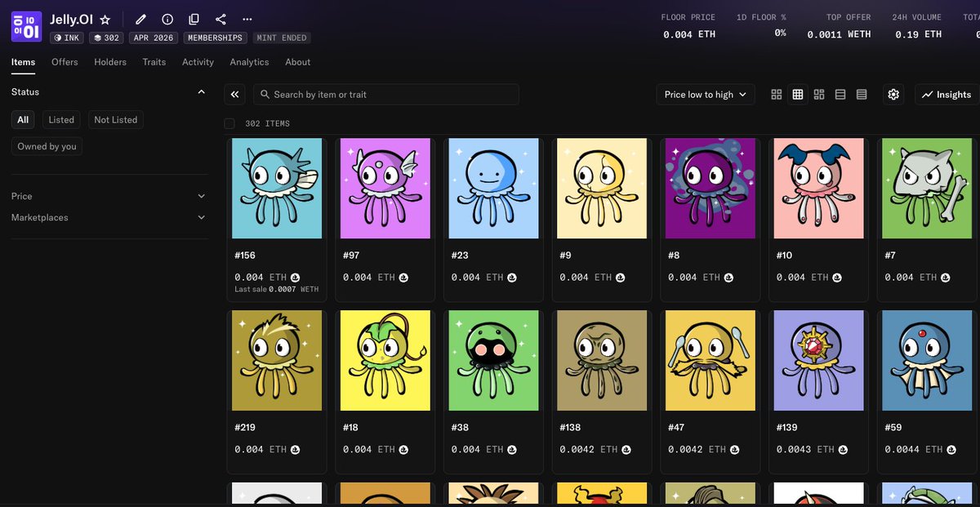Click marketplace icon next to #138 price
The height and width of the screenshot is (507, 980).
(626, 450)
